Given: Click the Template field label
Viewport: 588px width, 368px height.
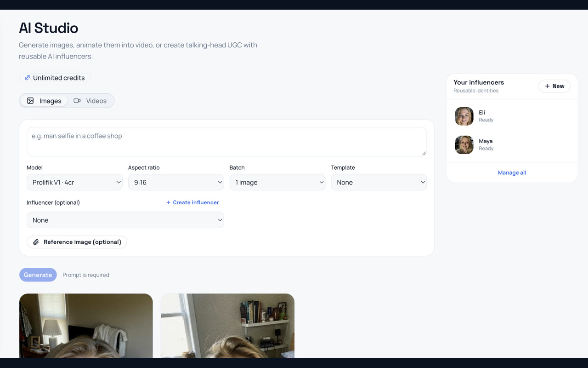Looking at the screenshot, I should point(343,167).
